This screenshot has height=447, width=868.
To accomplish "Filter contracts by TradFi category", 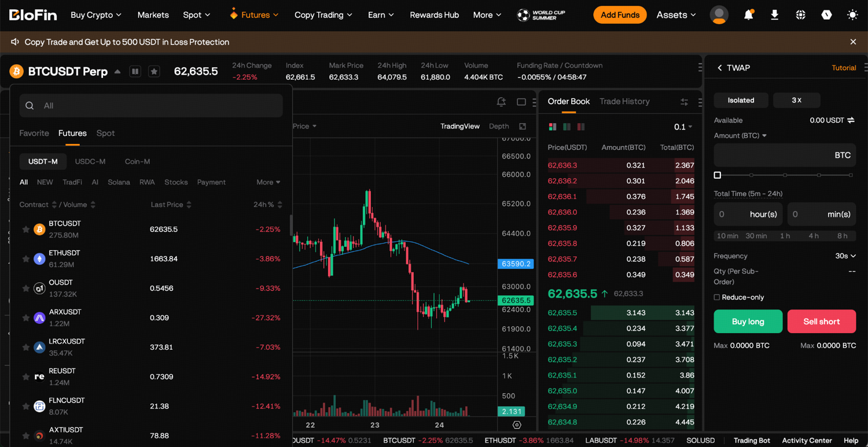I will pyautogui.click(x=72, y=182).
